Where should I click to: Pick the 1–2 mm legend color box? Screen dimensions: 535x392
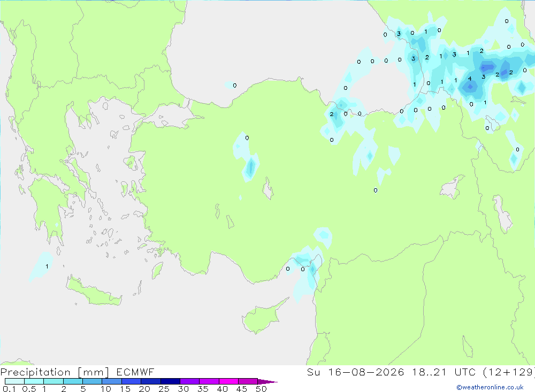[53, 381]
